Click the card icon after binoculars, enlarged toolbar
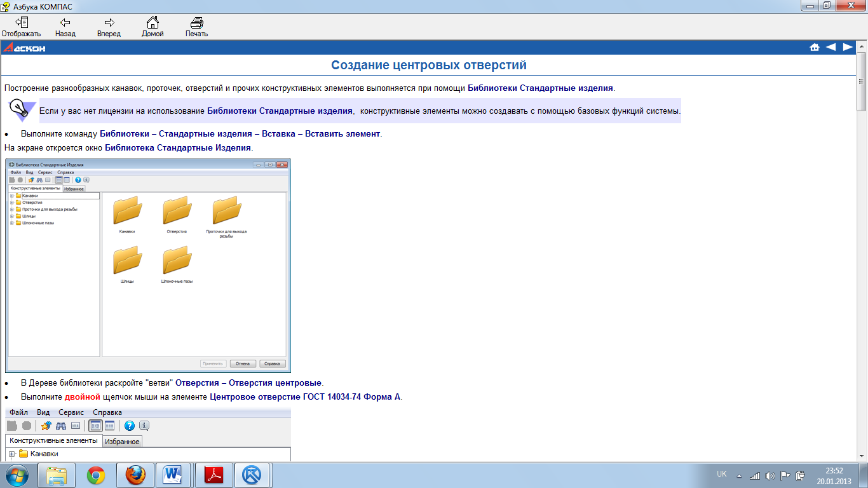 click(76, 426)
